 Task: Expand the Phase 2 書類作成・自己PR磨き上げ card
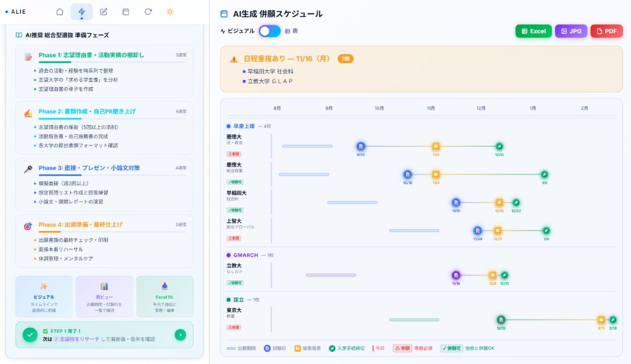coord(104,128)
